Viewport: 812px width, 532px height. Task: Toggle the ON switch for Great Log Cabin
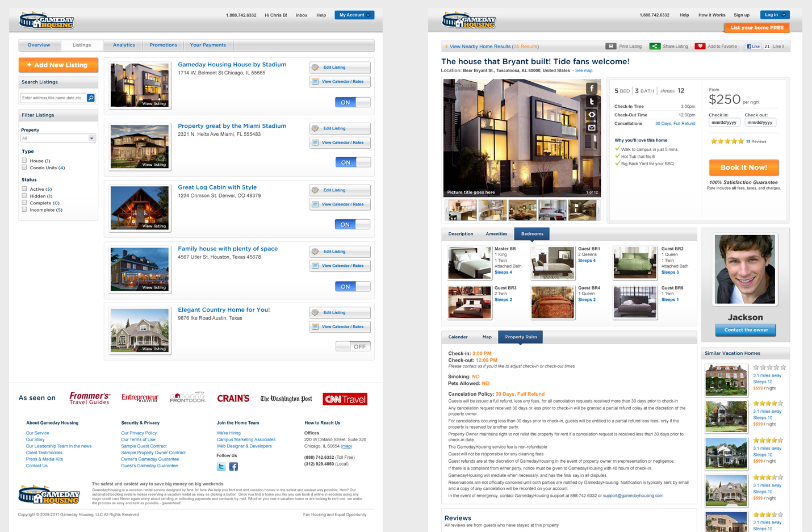pyautogui.click(x=353, y=224)
